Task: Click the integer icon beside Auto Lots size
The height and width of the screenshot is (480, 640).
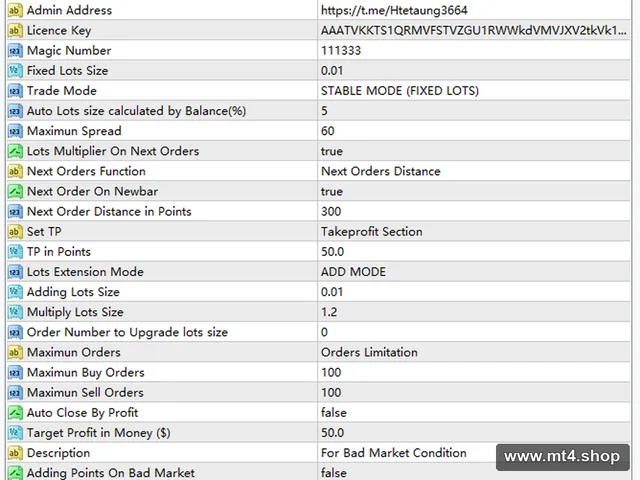Action: [15, 111]
